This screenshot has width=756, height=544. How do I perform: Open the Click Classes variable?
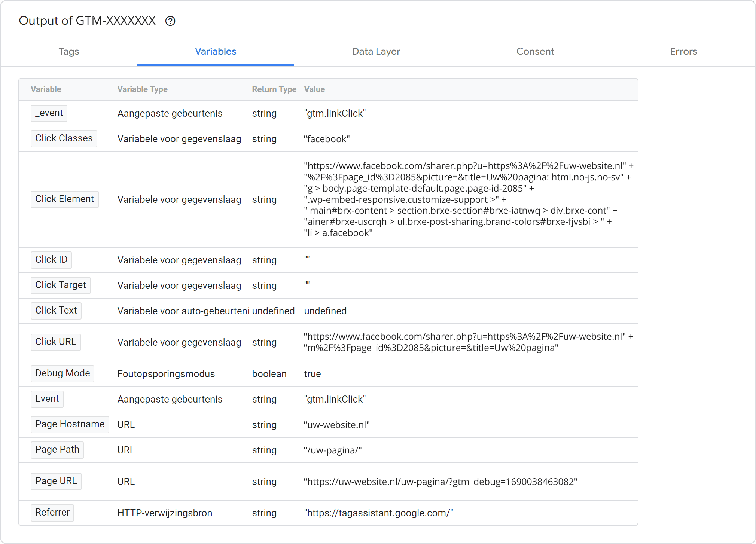pyautogui.click(x=64, y=138)
